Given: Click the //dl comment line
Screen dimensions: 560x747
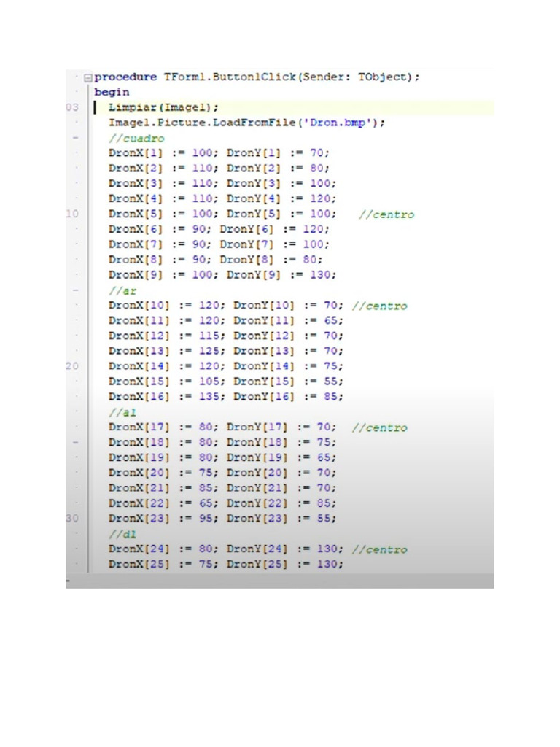Looking at the screenshot, I should tap(122, 535).
